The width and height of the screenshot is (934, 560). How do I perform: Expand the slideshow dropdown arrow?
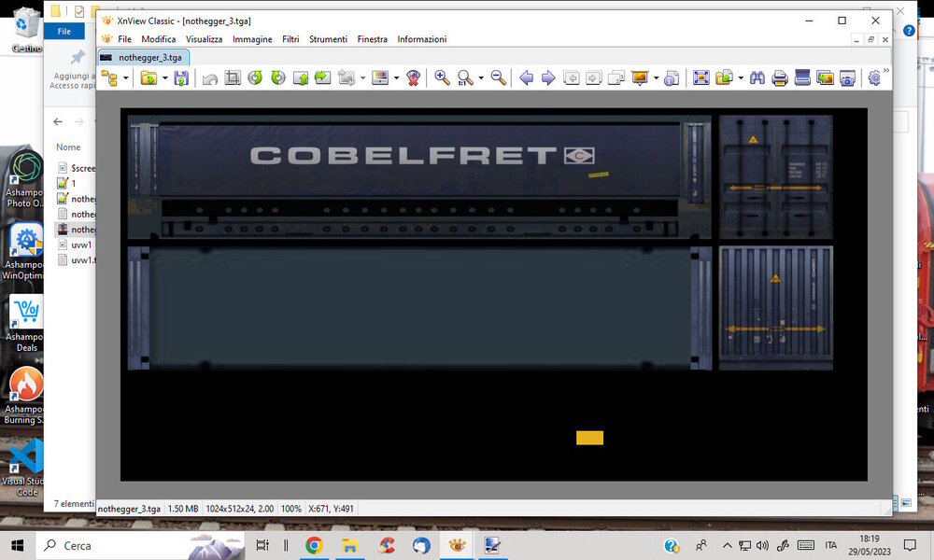[x=656, y=78]
